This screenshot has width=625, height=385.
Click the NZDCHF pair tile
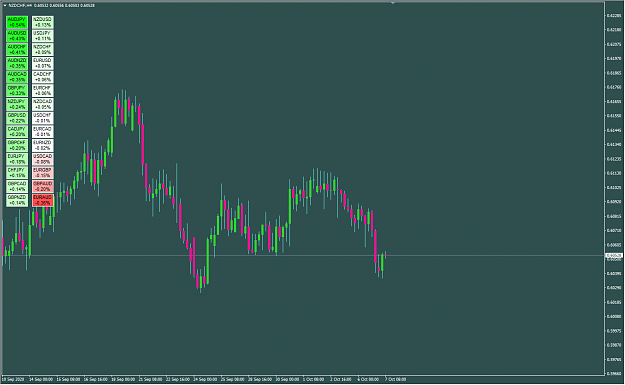43,49
